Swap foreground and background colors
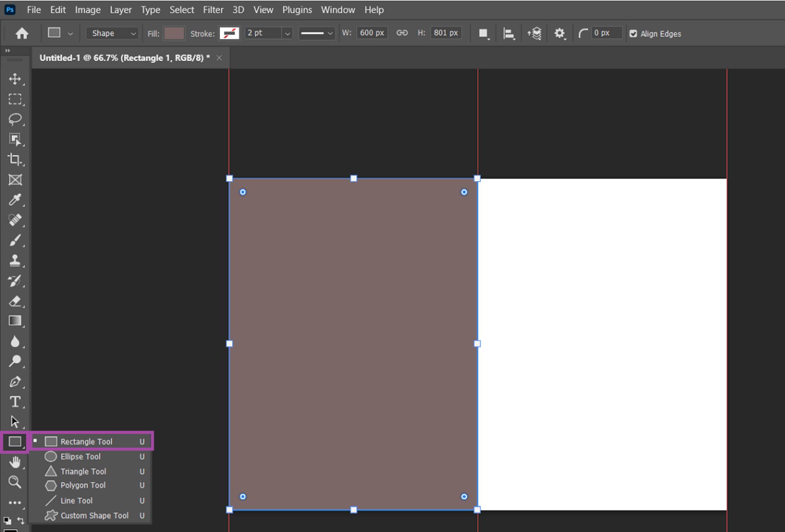 [20, 520]
